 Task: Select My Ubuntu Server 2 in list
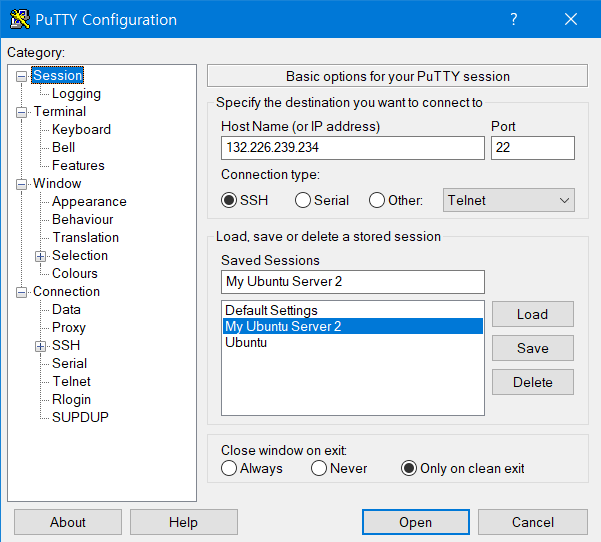[x=352, y=326]
